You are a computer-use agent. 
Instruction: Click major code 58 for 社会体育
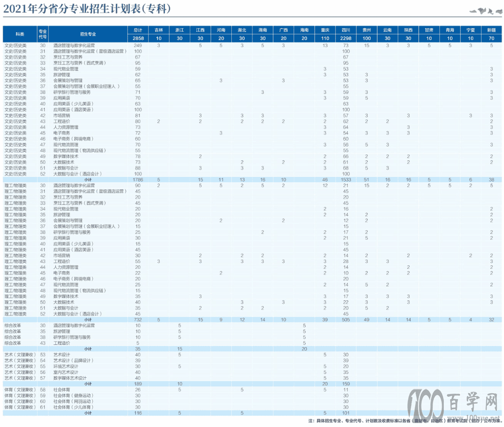(x=43, y=390)
